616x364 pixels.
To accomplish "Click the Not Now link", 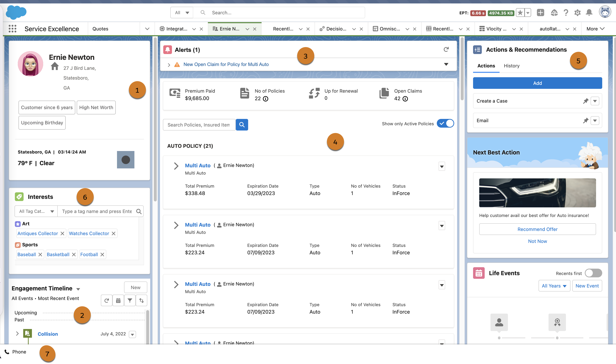I will 537,241.
